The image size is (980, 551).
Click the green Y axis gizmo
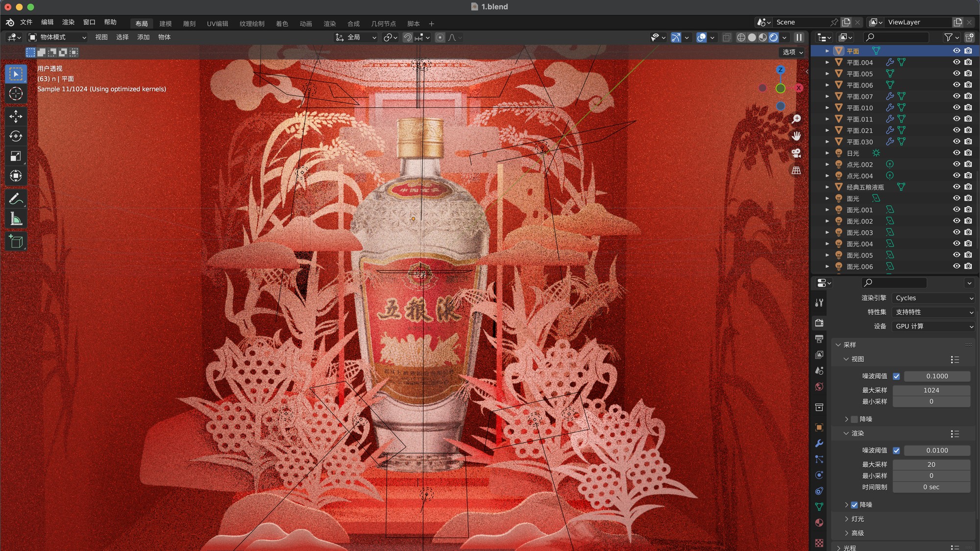[x=781, y=88]
